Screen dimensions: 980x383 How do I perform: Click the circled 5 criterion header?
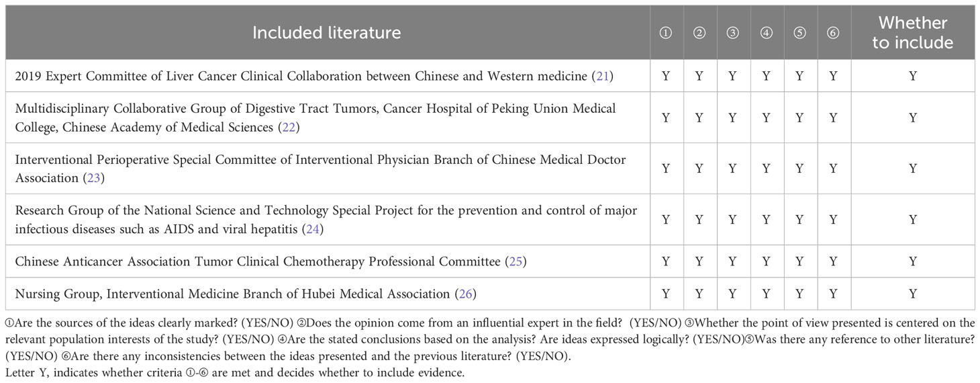pos(799,33)
